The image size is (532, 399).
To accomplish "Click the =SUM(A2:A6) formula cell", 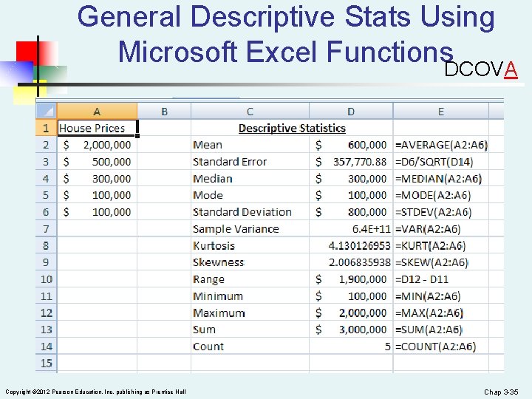I will tap(440, 330).
